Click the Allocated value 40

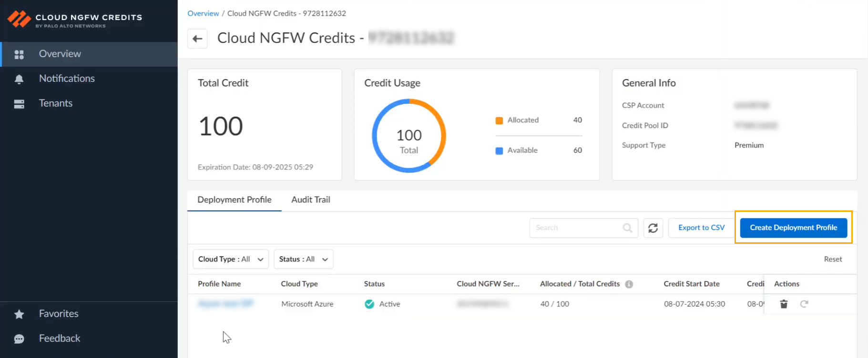tap(577, 120)
